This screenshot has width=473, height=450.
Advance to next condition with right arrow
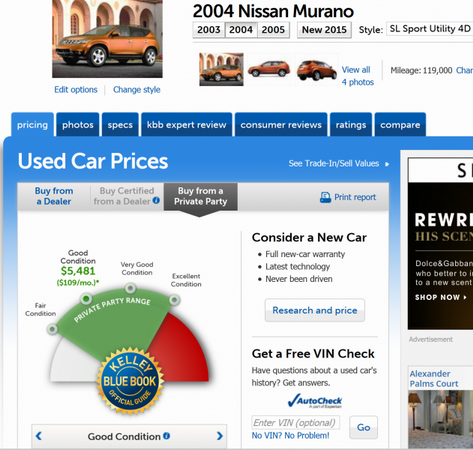219,436
